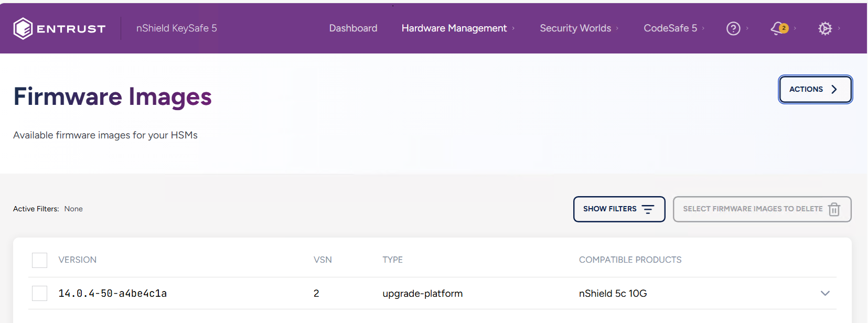868x323 pixels.
Task: Click the Active Filters None value
Action: [x=73, y=209]
